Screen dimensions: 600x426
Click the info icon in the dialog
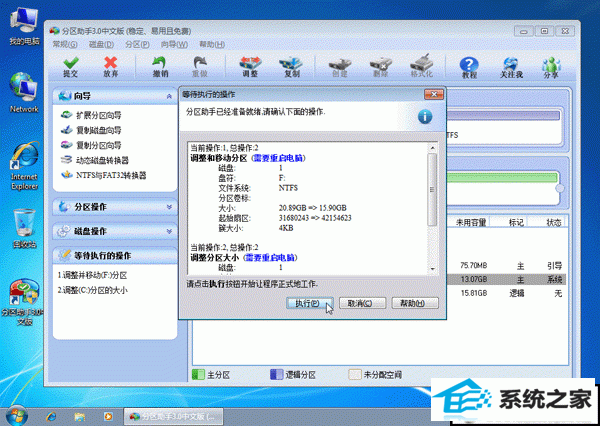(425, 117)
